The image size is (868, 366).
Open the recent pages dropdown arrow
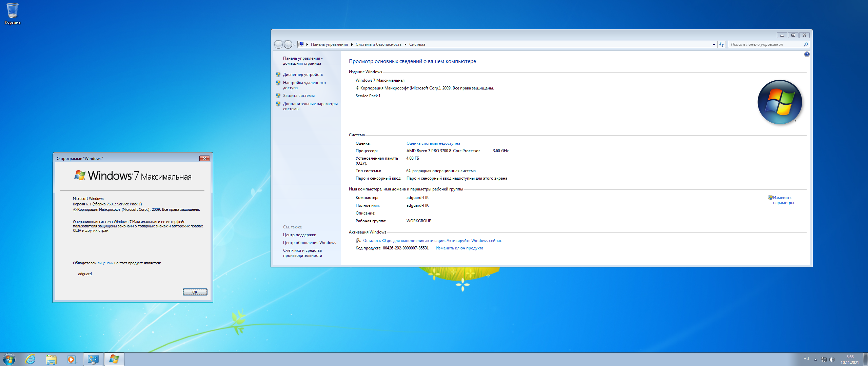[295, 45]
